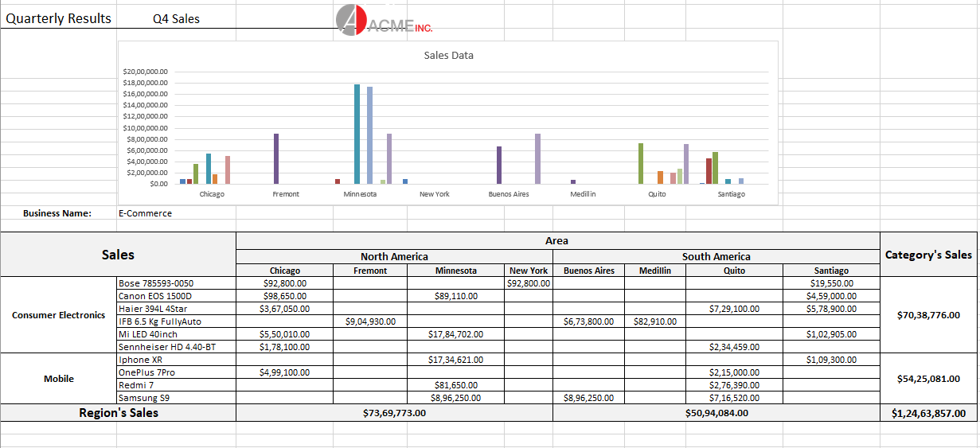980x448 pixels.
Task: Select the Iphone XR product cell
Action: [177, 360]
